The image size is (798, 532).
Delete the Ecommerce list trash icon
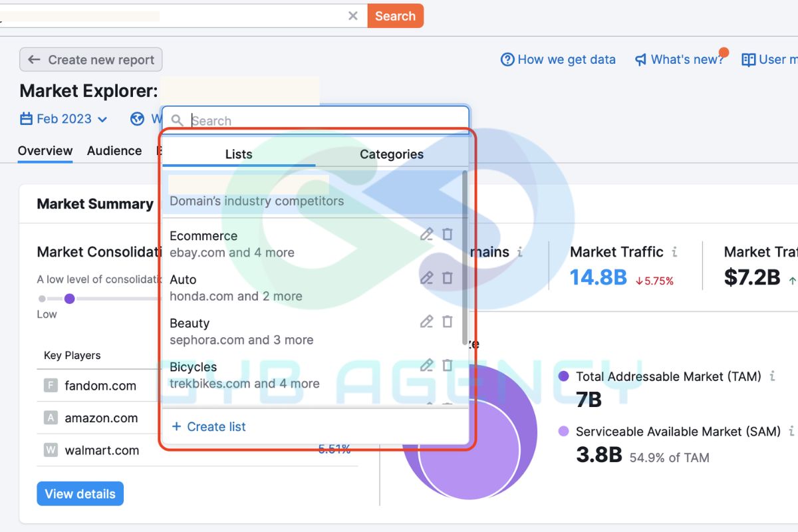coord(448,234)
